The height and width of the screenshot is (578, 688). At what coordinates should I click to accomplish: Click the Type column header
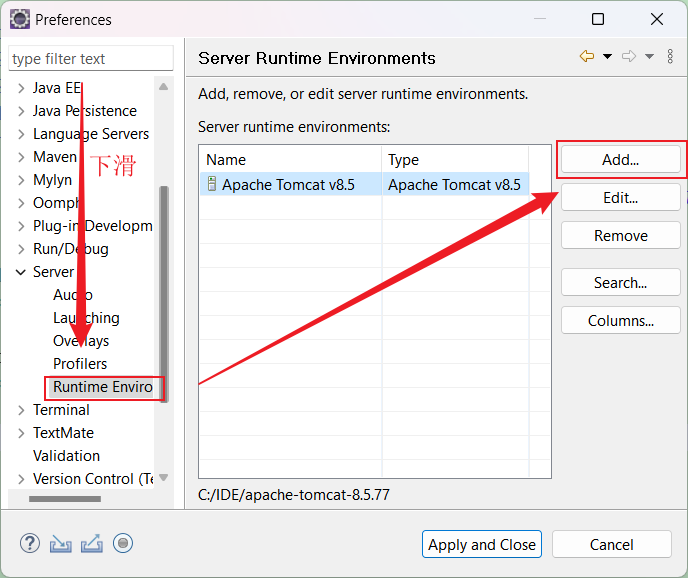coord(455,159)
